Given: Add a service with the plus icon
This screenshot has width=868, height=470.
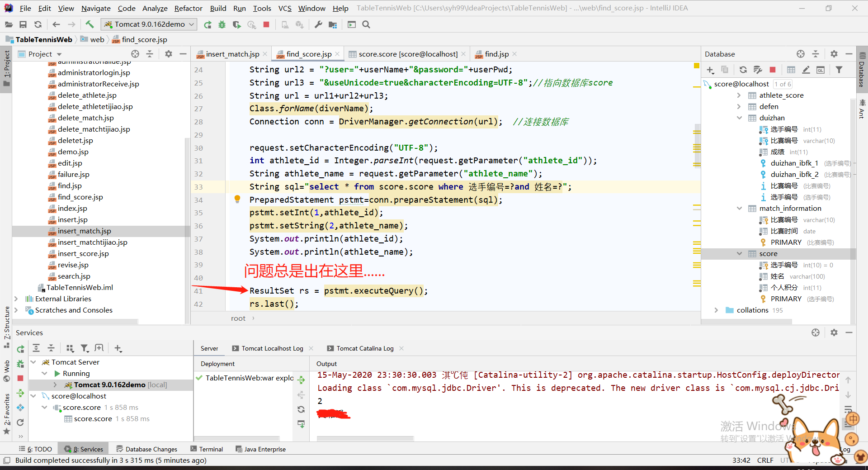Looking at the screenshot, I should click(118, 348).
